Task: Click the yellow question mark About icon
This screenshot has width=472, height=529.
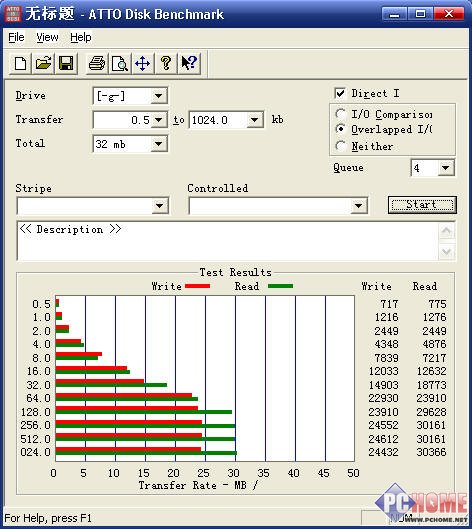Action: (x=166, y=63)
